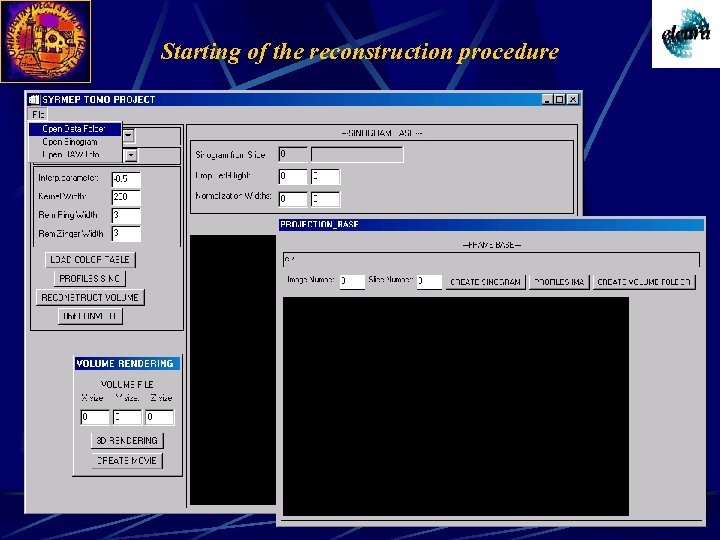Edit the Interp. parameter field showing -0.5
Viewport: 720px width, 540px height.
point(126,179)
